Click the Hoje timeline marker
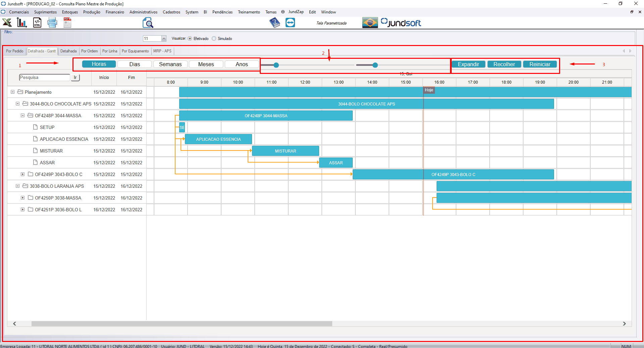The image size is (644, 348). (429, 90)
